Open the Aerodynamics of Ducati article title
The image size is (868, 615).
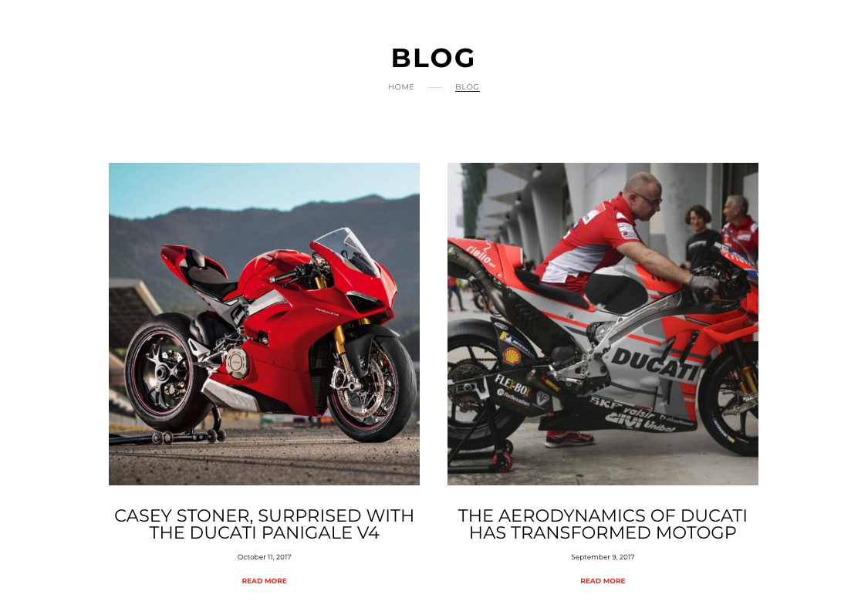[x=603, y=524]
